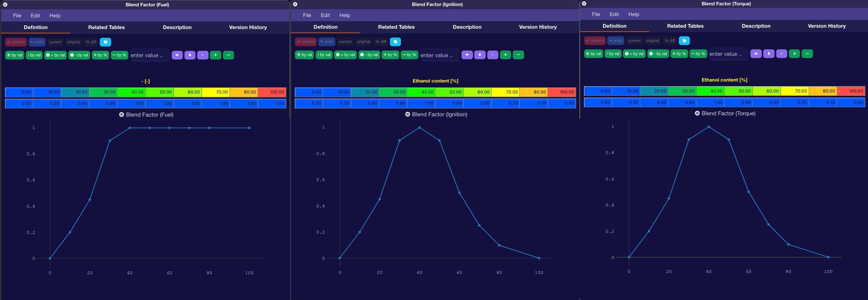Image resolution: width=868 pixels, height=300 pixels.
Task: Toggle 'current' view in Torque window
Action: coord(634,41)
